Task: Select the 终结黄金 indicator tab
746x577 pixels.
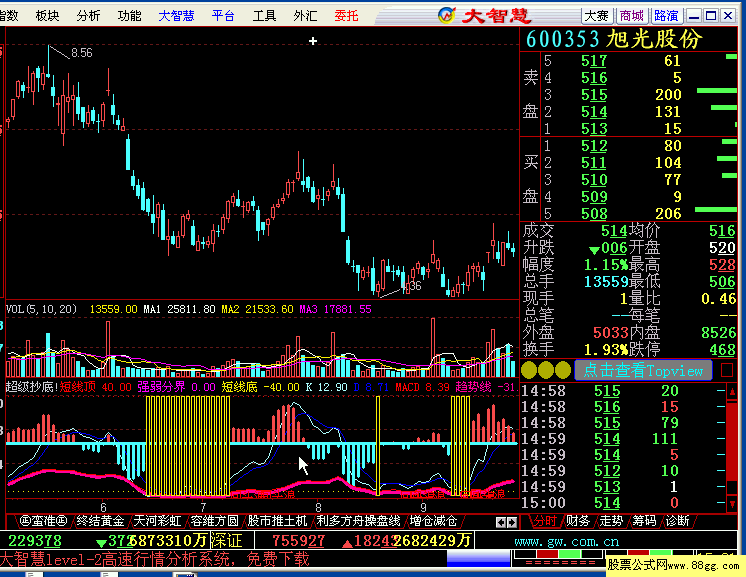Action: (x=100, y=521)
